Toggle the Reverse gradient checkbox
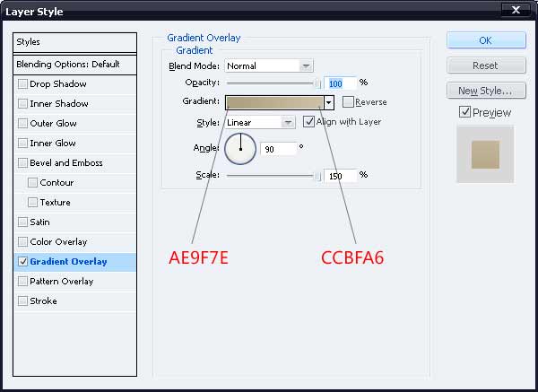 [x=348, y=102]
